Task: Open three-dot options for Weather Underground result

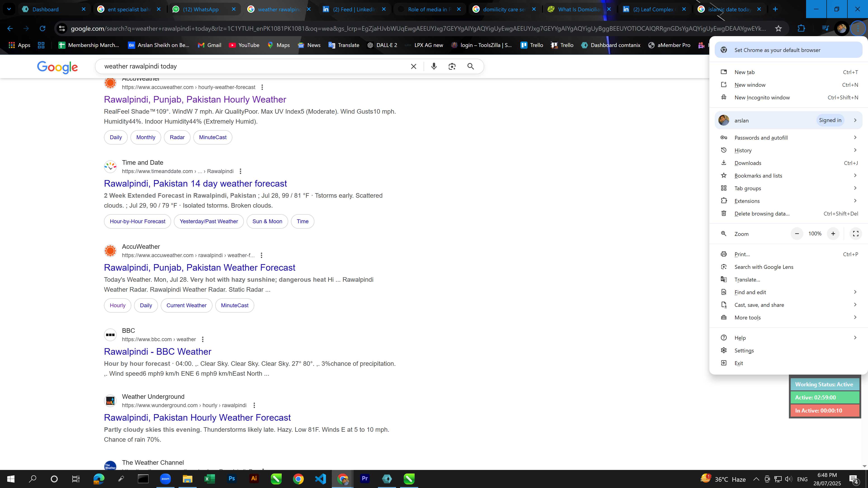Action: point(254,406)
